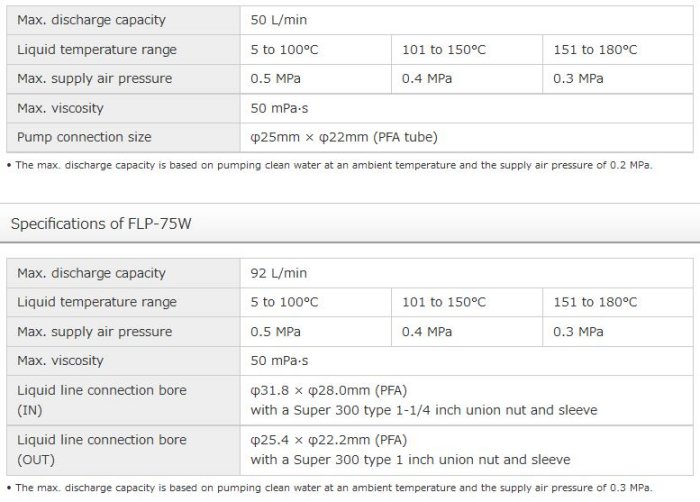Click the footnote about 0.2 MPa supply pressure
This screenshot has width=700, height=502.
330,165
